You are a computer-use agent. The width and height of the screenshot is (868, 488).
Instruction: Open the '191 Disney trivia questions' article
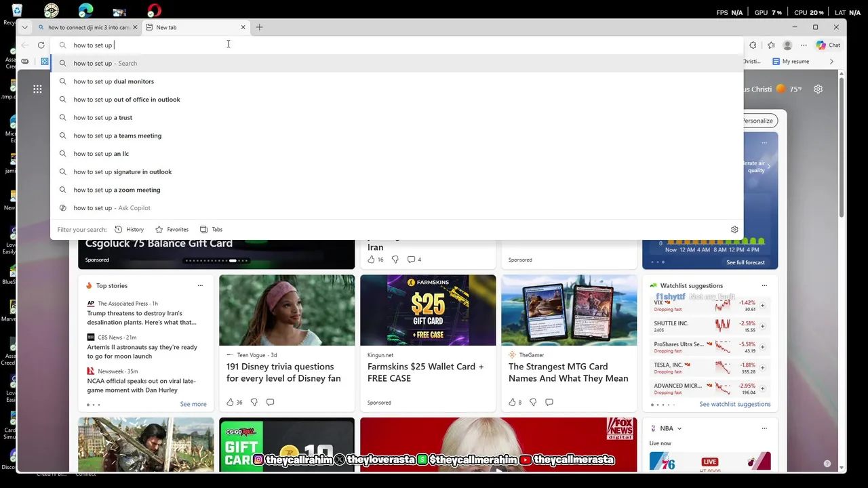(283, 372)
